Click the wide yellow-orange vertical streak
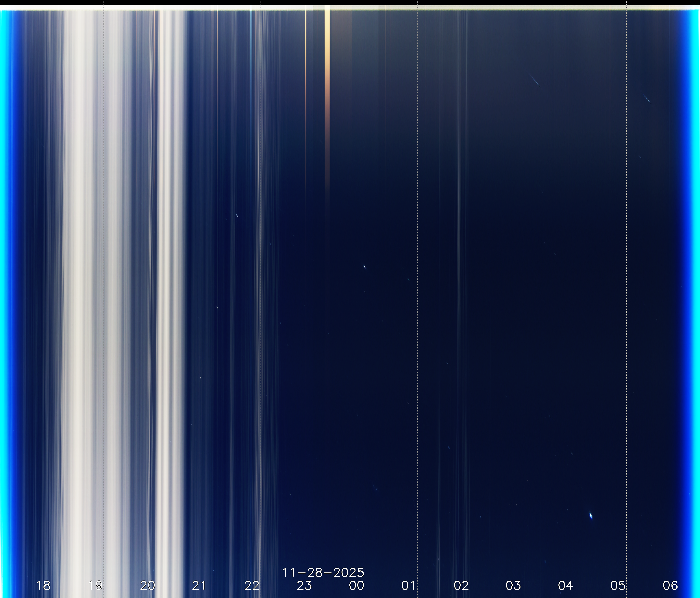The image size is (700, 598). pyautogui.click(x=327, y=67)
